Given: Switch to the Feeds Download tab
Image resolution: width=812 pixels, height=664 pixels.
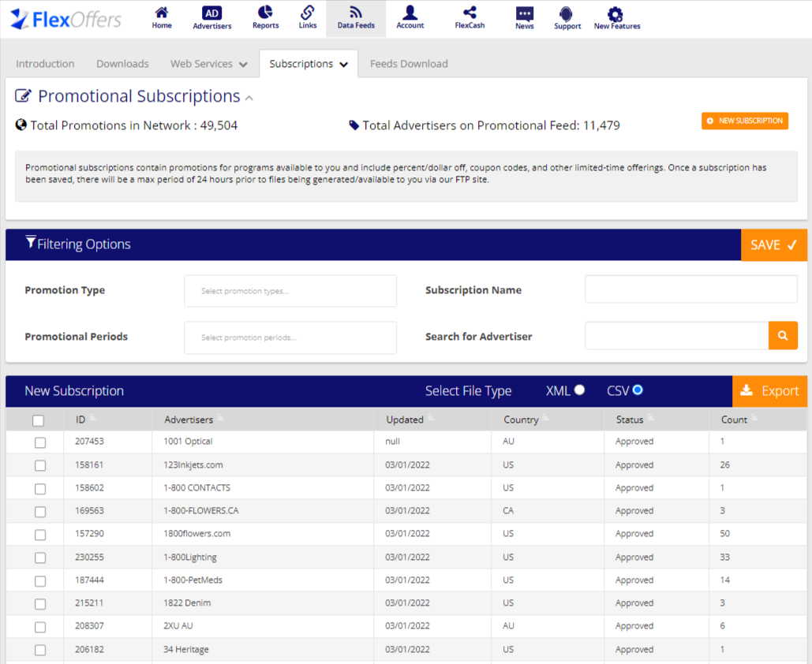Looking at the screenshot, I should 409,64.
